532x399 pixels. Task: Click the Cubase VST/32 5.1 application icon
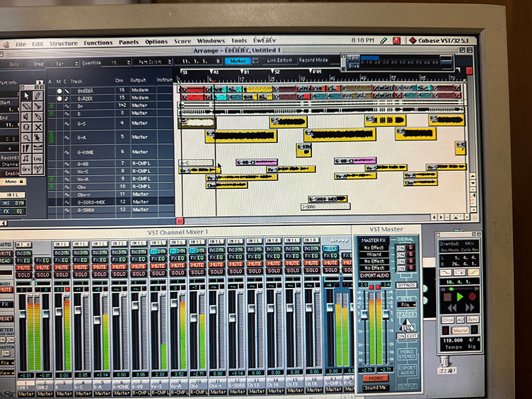(x=412, y=41)
